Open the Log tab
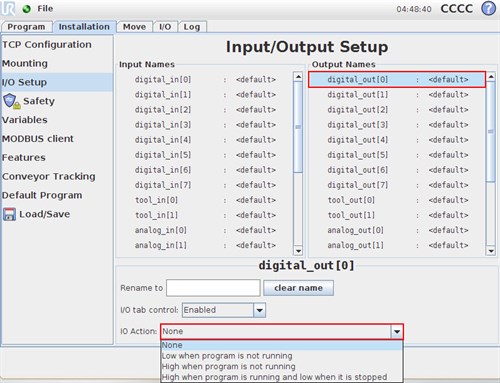The height and width of the screenshot is (383, 500). (x=192, y=27)
